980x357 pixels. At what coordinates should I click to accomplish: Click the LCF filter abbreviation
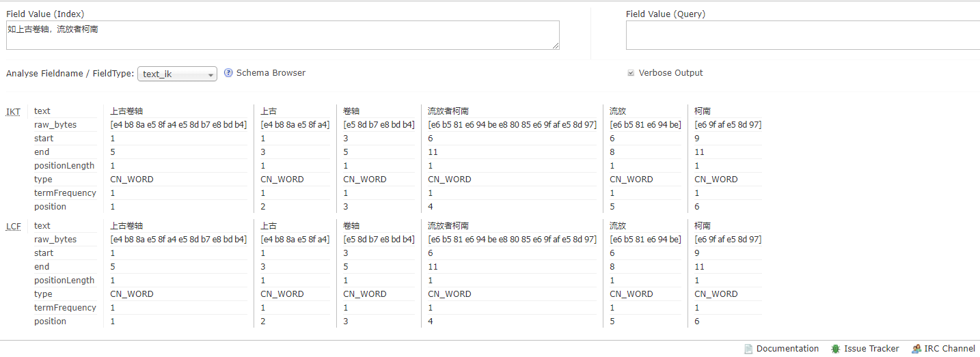coord(13,226)
